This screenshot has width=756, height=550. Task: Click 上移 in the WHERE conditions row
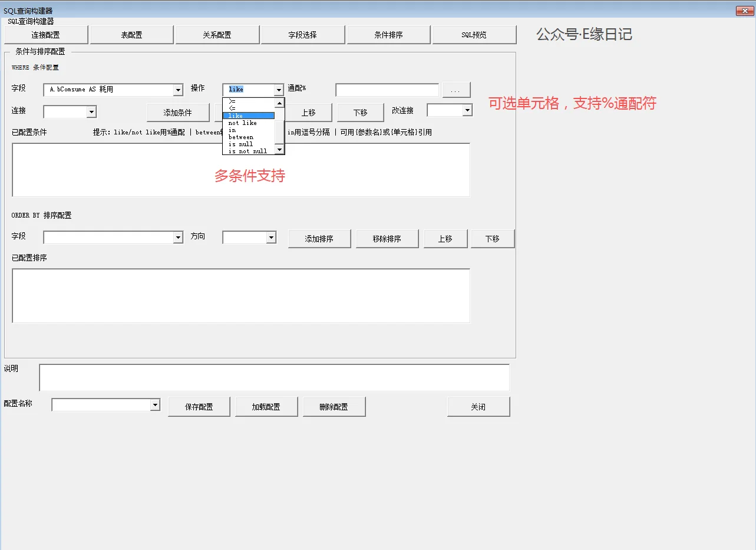[309, 113]
